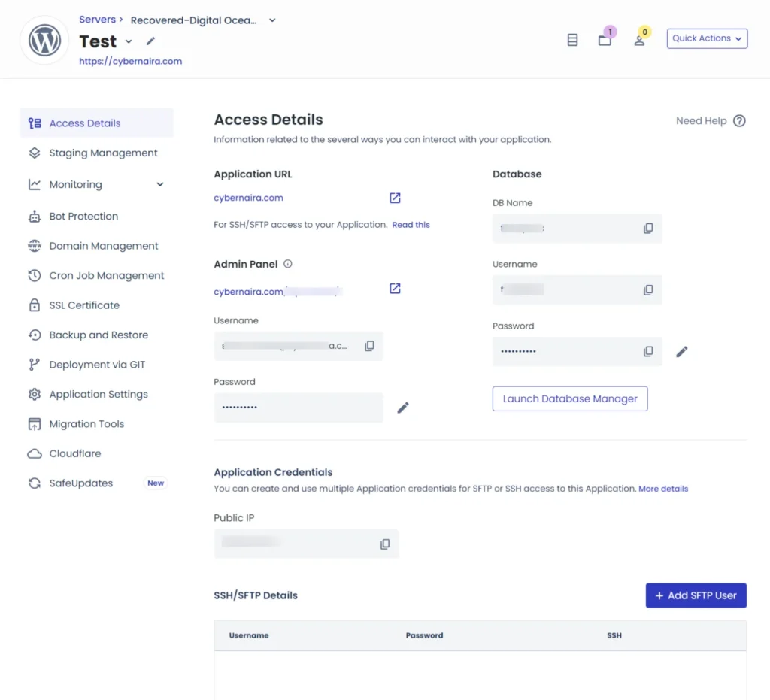
Task: Edit the admin panel password
Action: (403, 407)
